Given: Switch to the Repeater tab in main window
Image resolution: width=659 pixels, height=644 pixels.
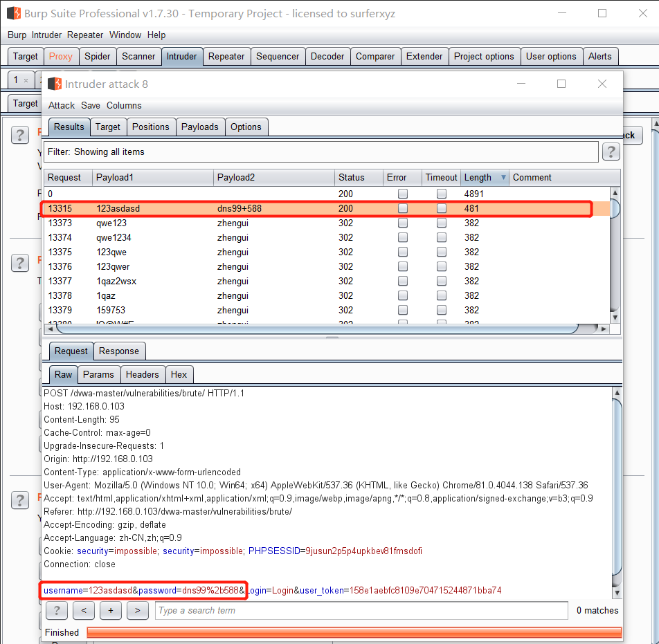Looking at the screenshot, I should pyautogui.click(x=226, y=56).
